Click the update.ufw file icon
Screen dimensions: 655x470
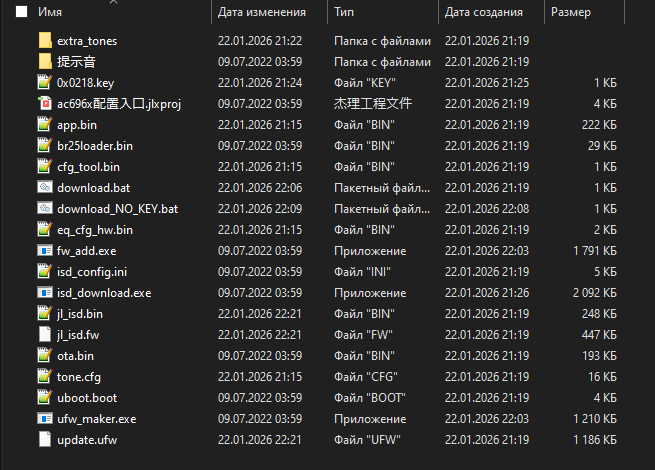click(x=44, y=439)
